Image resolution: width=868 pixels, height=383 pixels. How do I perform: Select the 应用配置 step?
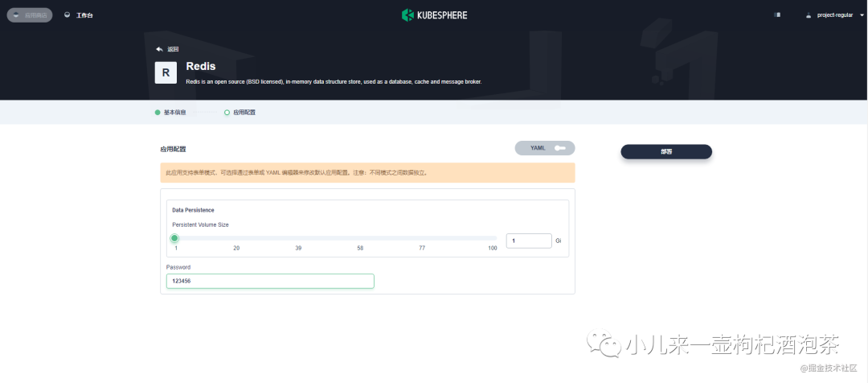240,112
